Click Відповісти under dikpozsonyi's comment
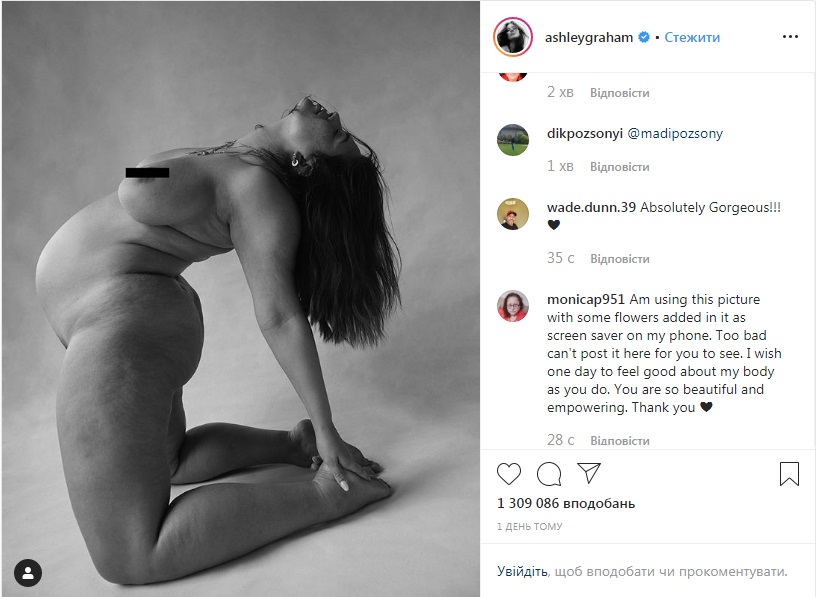816x597 pixels. point(619,166)
